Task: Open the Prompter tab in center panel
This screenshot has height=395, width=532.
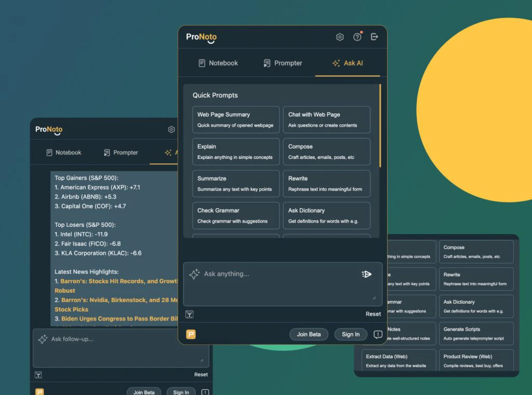Action: (283, 63)
